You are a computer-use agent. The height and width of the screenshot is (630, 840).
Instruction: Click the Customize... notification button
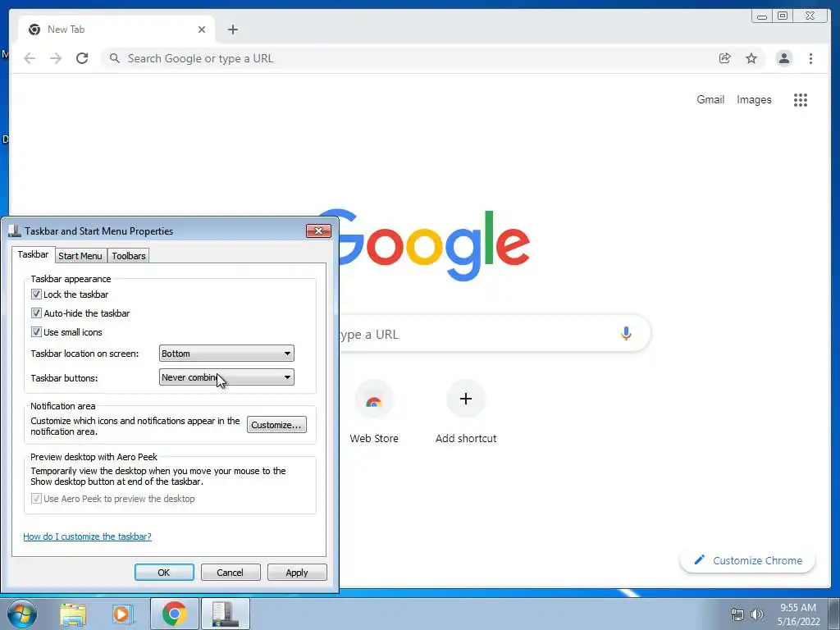tap(276, 425)
